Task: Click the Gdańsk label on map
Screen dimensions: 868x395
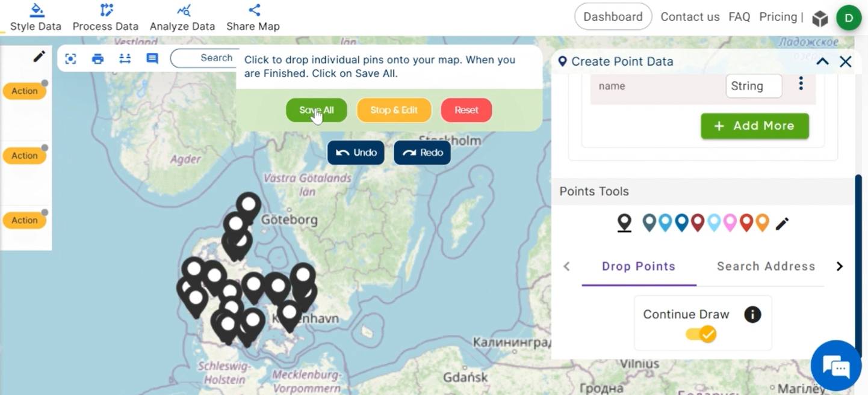Action: pyautogui.click(x=465, y=378)
